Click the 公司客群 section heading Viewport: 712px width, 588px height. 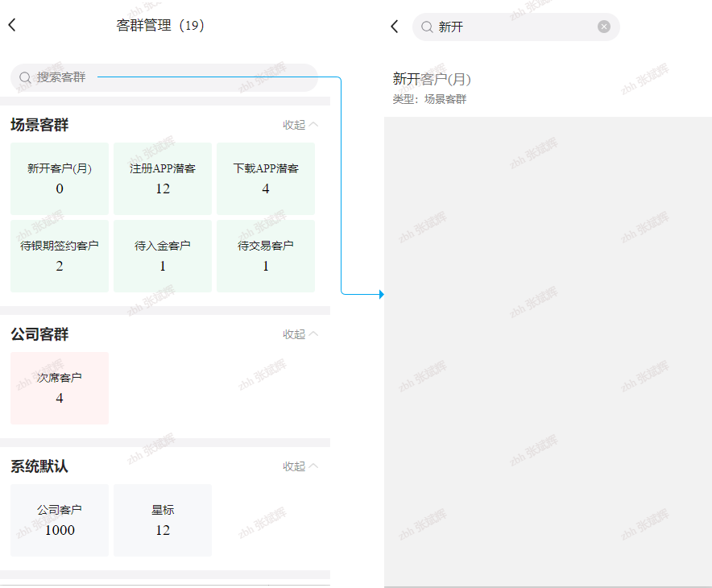point(39,334)
